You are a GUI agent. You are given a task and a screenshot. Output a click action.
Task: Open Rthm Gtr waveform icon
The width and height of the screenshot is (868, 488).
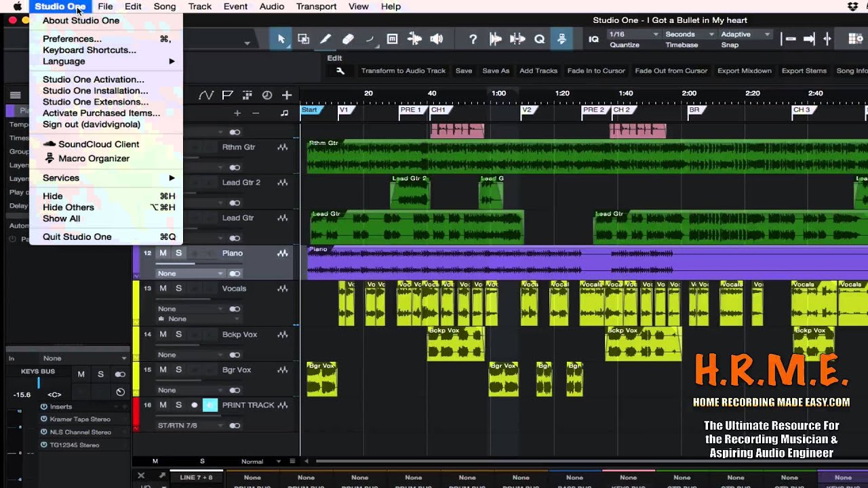[282, 147]
